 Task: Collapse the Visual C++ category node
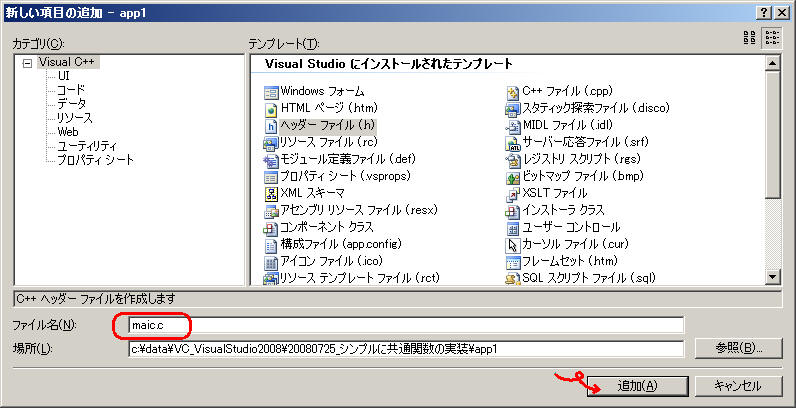[x=27, y=63]
